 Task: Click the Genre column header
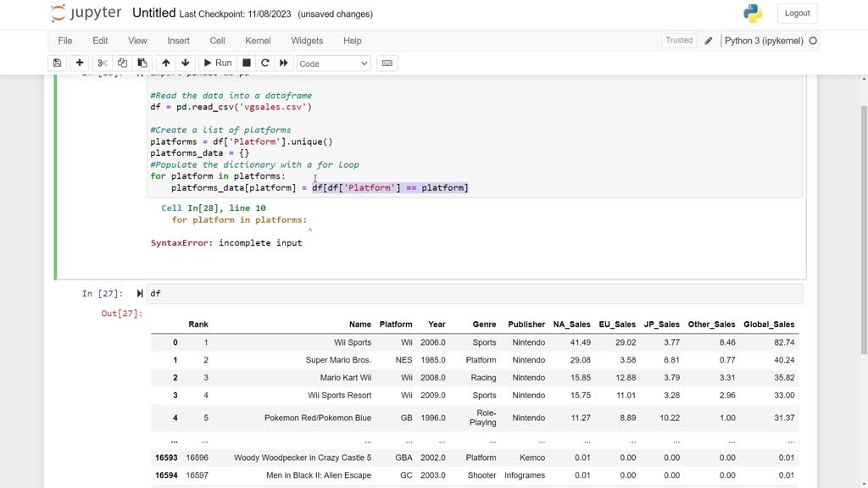[484, 324]
